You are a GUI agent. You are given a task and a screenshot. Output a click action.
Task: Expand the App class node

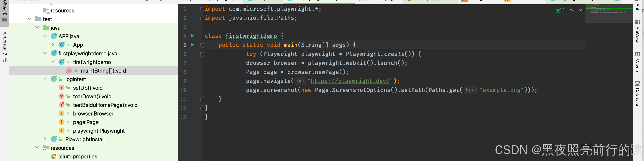point(52,44)
